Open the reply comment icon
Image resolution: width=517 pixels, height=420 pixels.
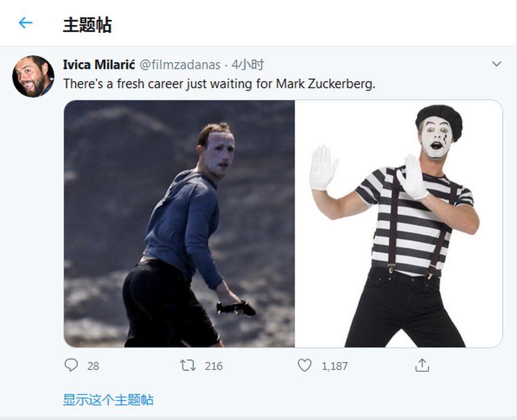pos(71,365)
